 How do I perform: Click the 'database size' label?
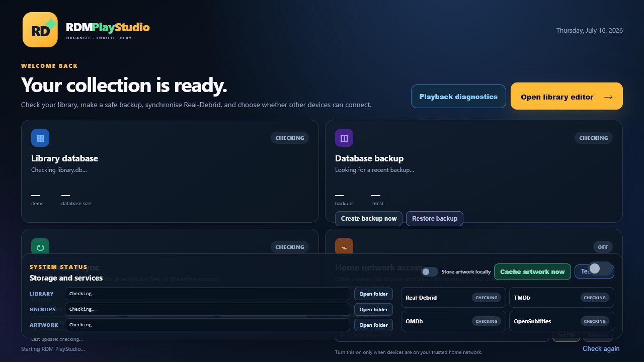tap(76, 204)
